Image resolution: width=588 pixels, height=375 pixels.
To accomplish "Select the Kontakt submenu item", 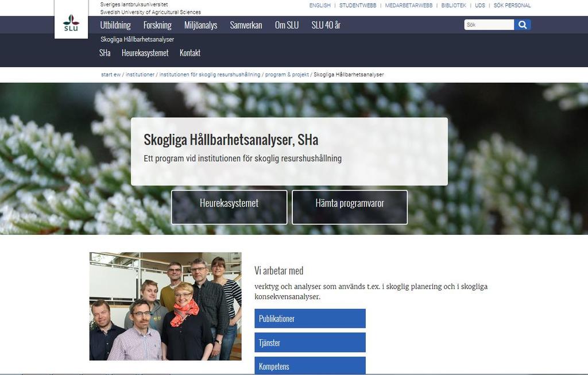I will coord(190,53).
